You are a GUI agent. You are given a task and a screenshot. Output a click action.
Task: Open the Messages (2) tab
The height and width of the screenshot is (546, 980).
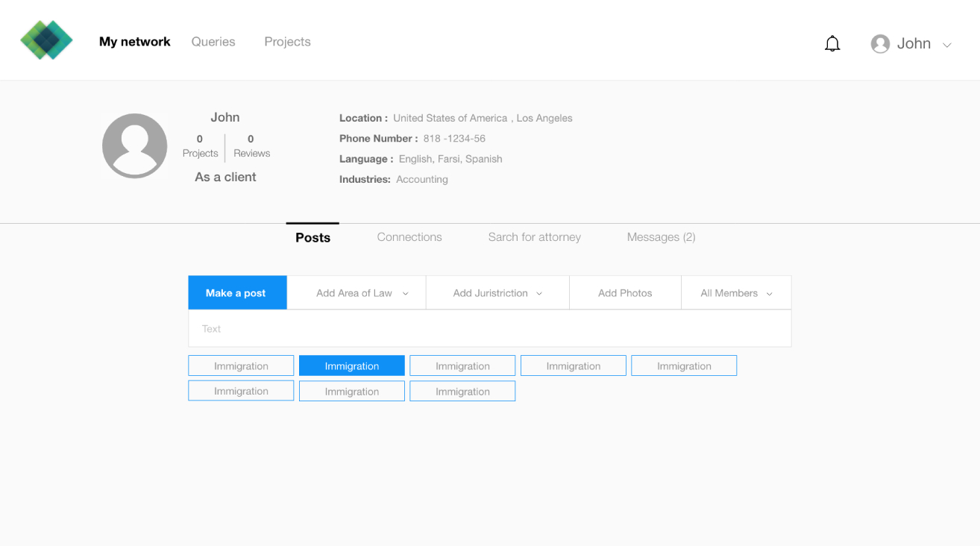(x=662, y=237)
